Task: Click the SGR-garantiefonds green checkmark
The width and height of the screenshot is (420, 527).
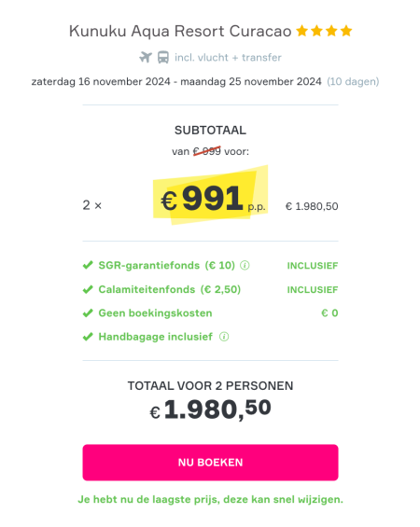Action: pyautogui.click(x=88, y=265)
